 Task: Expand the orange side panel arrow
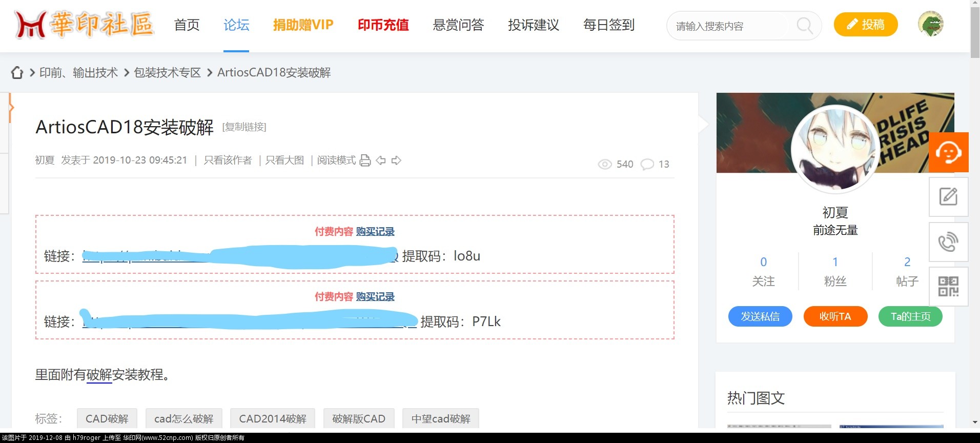[x=11, y=108]
